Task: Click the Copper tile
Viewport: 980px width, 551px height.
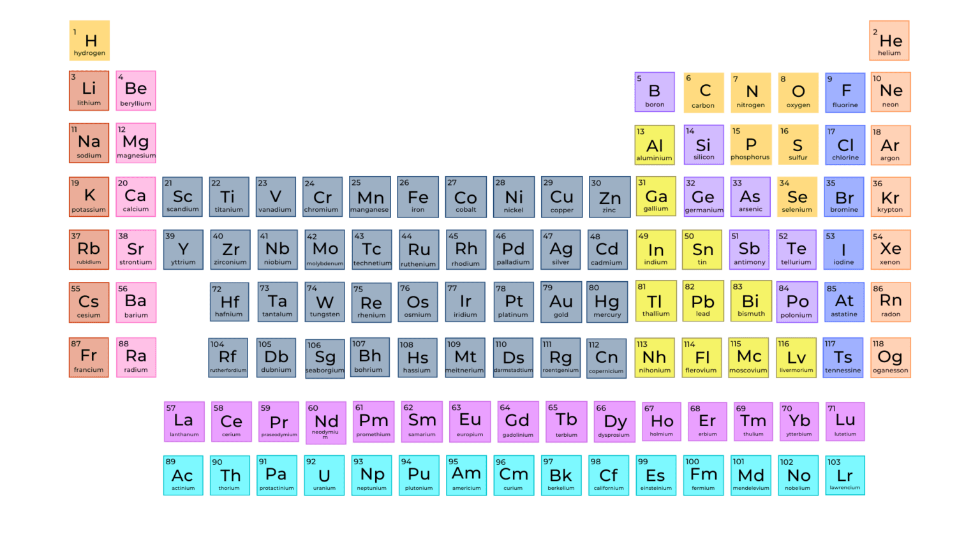Action: 562,197
